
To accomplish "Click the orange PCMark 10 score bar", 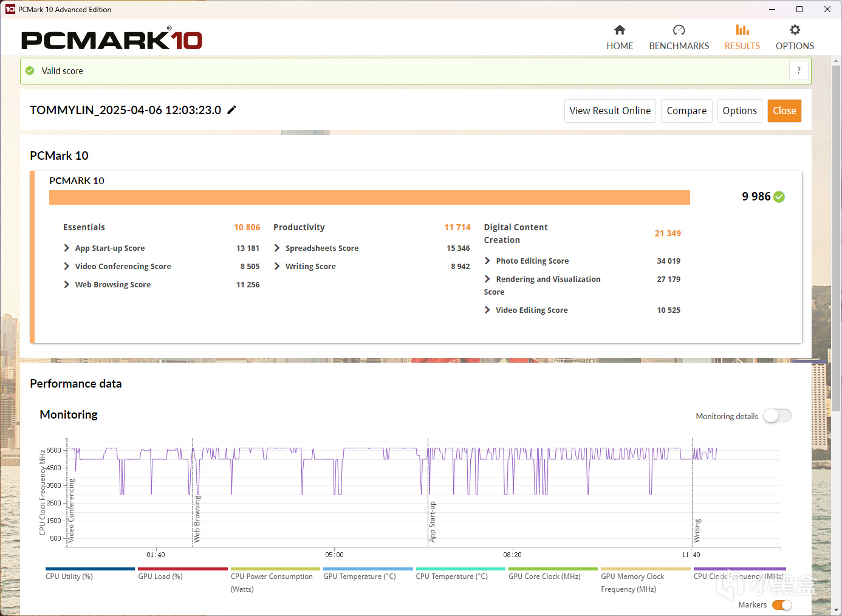I will point(369,197).
